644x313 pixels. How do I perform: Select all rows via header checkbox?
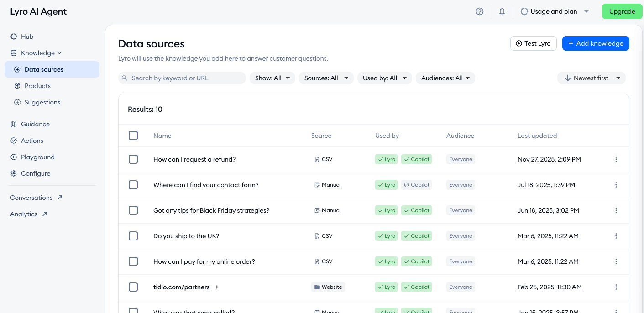[x=133, y=136]
